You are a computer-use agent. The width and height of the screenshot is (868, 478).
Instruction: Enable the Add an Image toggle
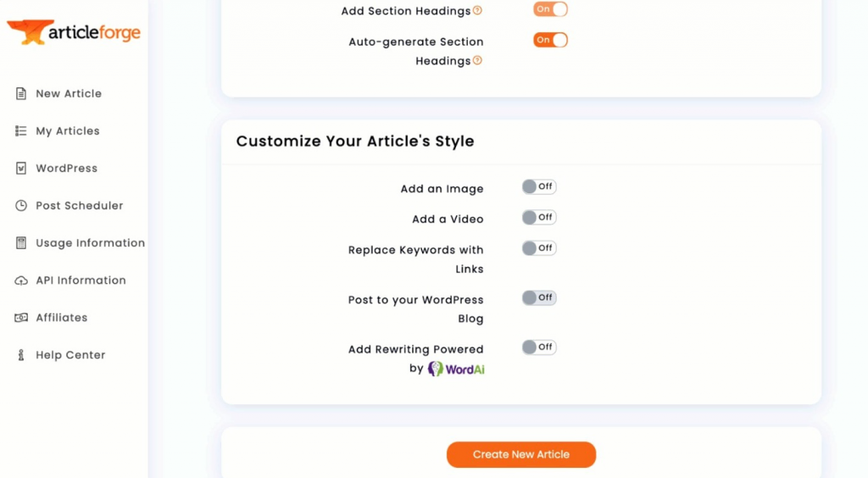pyautogui.click(x=538, y=186)
